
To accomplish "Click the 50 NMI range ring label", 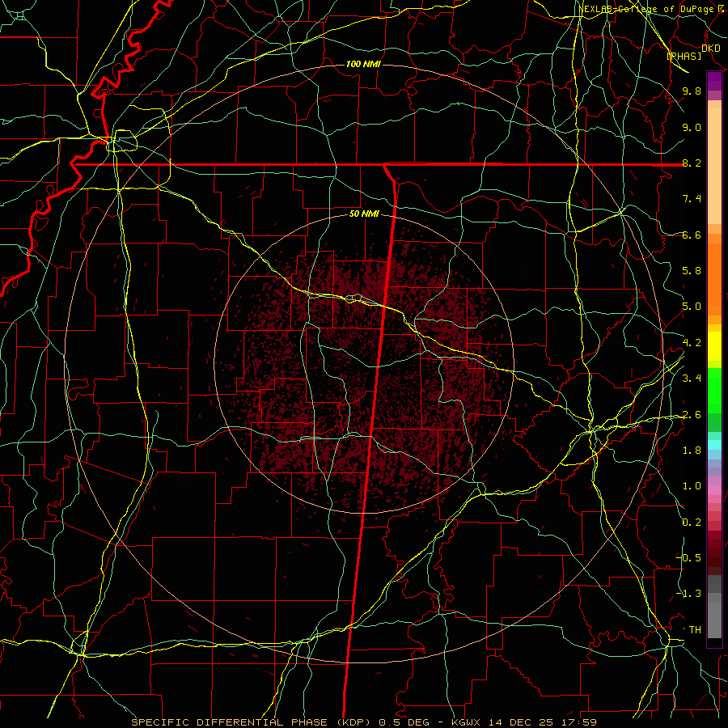I will 365,214.
